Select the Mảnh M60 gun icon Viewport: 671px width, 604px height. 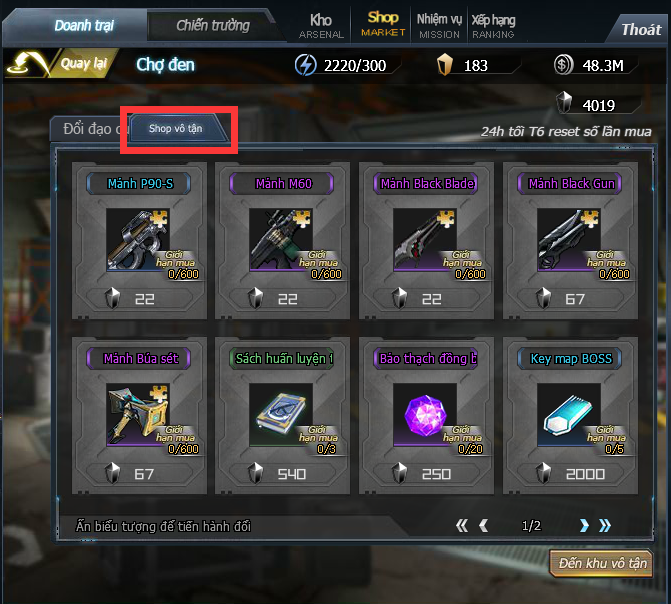281,240
